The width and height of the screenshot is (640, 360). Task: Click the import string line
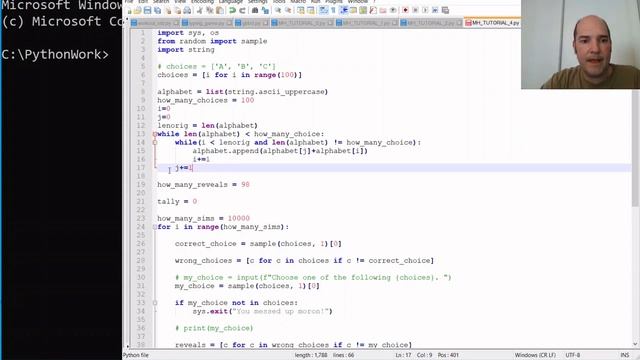tap(186, 50)
